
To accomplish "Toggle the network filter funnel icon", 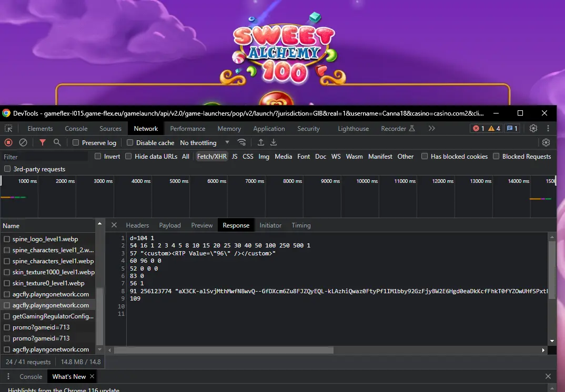I will tap(43, 142).
